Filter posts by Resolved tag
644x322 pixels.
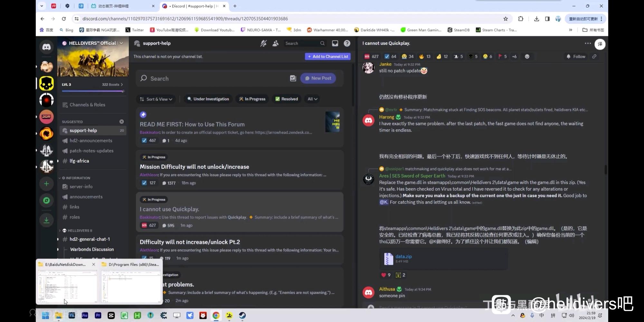(x=286, y=99)
